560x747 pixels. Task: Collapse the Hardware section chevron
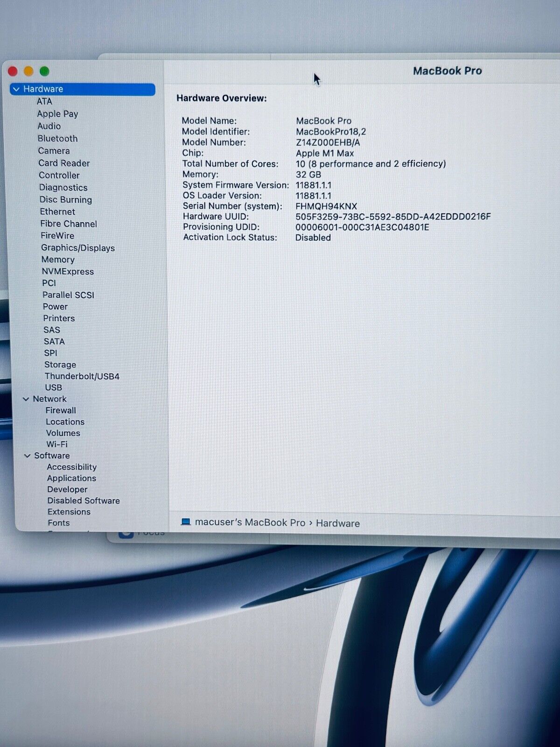click(x=16, y=89)
